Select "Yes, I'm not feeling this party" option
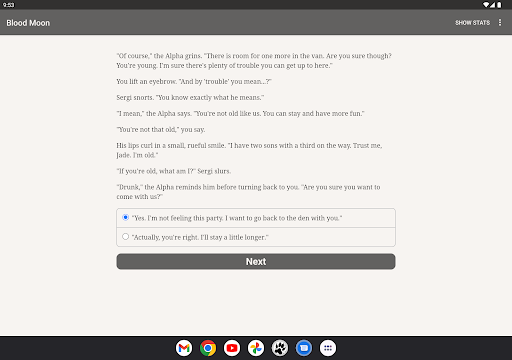512x360 pixels. tap(256, 218)
